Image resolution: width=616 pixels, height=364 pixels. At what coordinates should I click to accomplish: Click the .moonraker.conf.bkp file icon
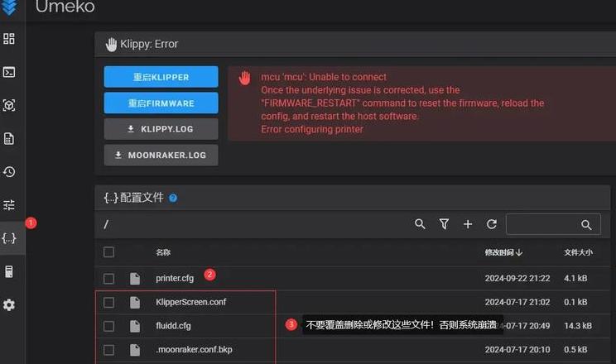(135, 350)
